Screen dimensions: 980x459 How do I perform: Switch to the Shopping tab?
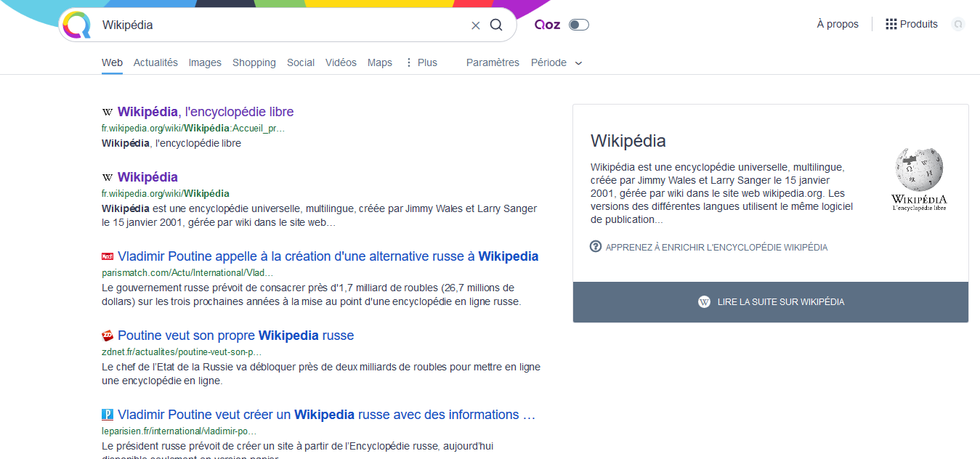click(x=254, y=62)
